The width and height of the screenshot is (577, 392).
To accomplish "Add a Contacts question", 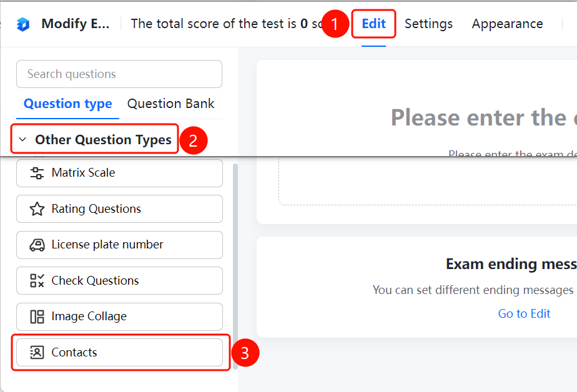I will [120, 352].
